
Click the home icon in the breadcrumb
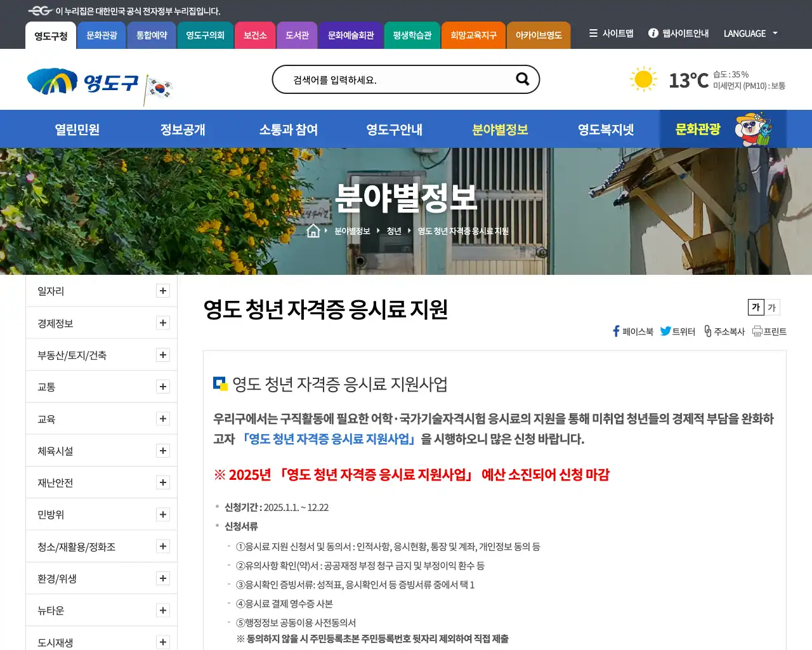coord(313,231)
